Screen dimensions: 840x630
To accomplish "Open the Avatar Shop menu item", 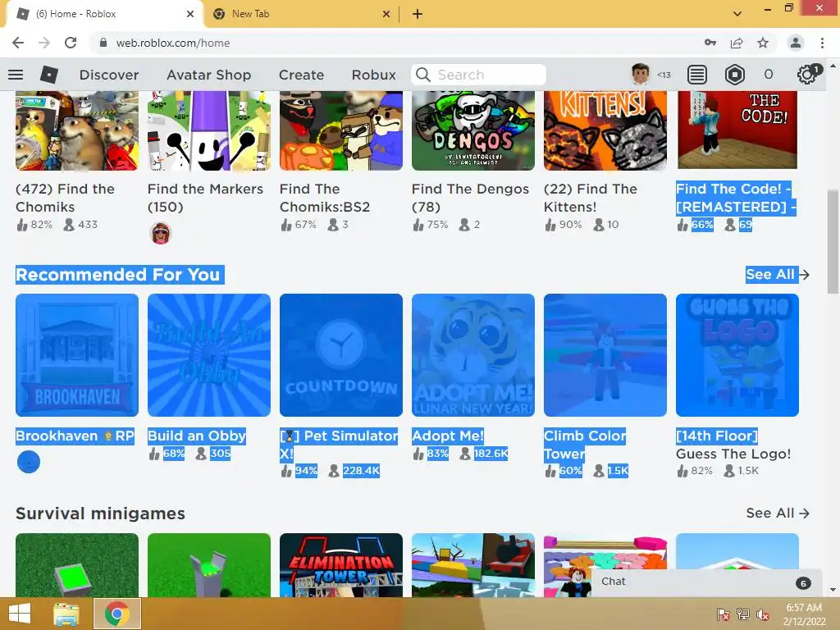I will point(208,75).
